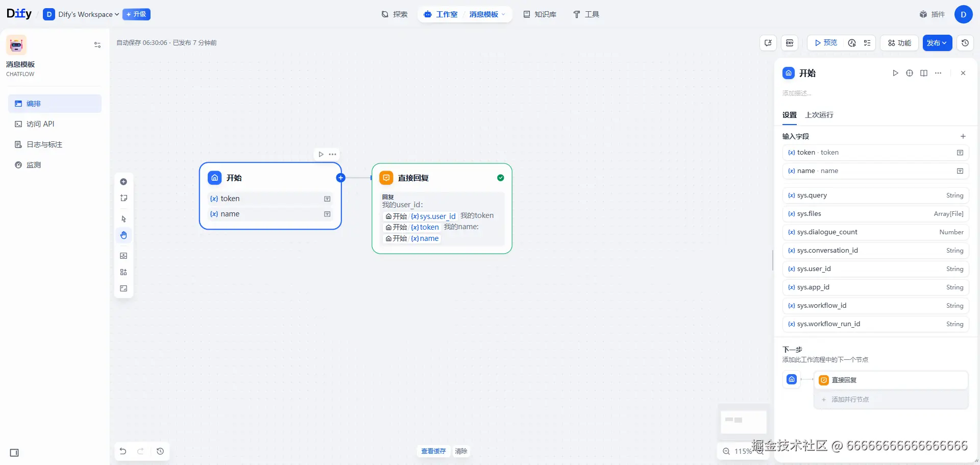Select 监测 monitoring in sidebar
The height and width of the screenshot is (465, 980).
55,165
